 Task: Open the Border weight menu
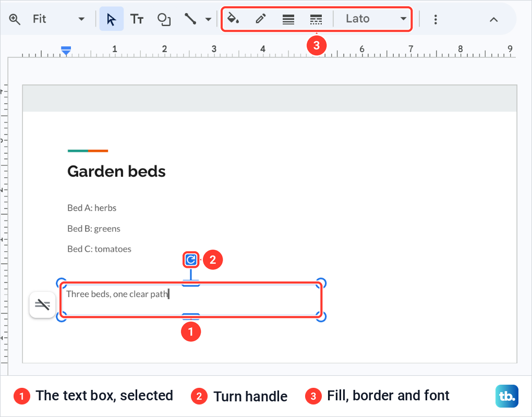point(288,19)
